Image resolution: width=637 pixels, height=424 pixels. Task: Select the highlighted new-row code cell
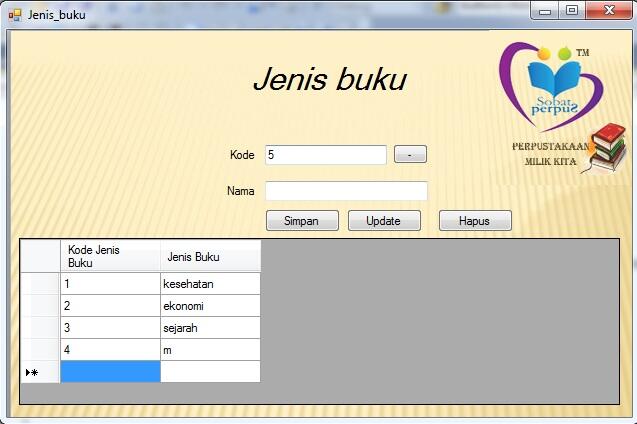pos(110,372)
